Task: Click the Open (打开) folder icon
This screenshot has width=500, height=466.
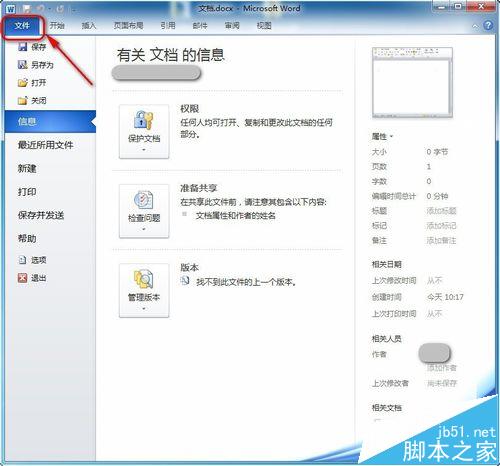Action: [23, 82]
